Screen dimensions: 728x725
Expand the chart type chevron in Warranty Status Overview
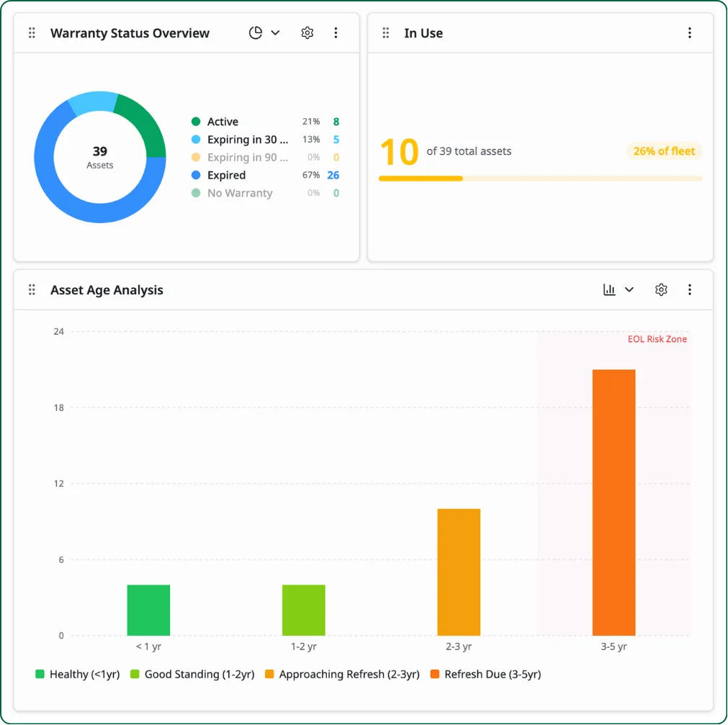pyautogui.click(x=275, y=33)
